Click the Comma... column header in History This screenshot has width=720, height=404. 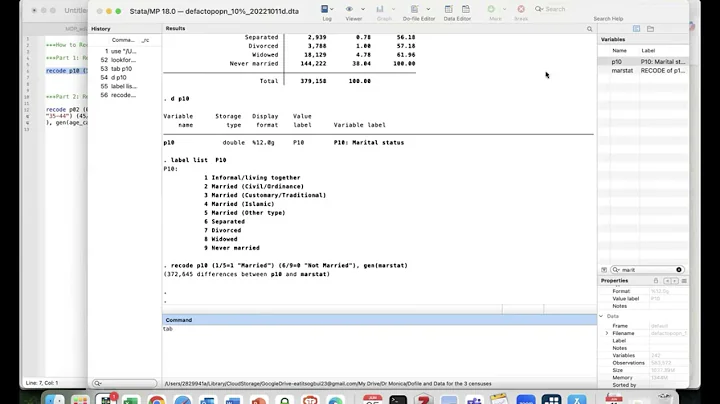coord(123,40)
